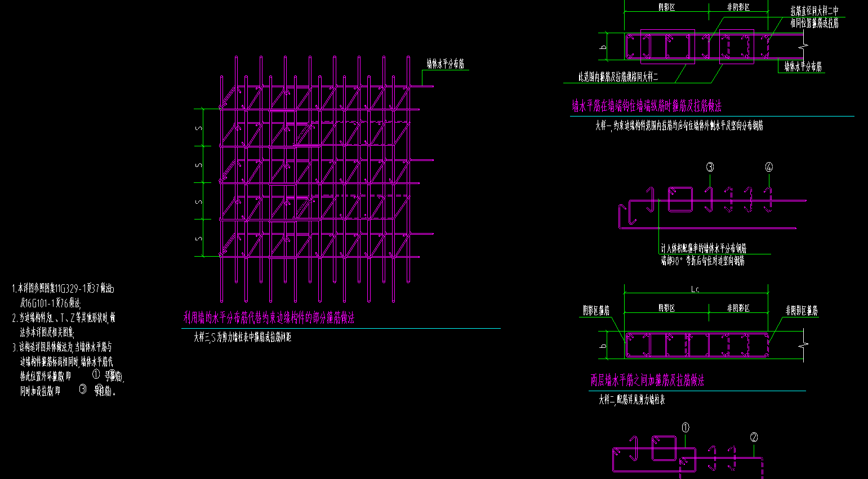
Task: Click circled ③ marker in the left notes
Action: click(83, 388)
